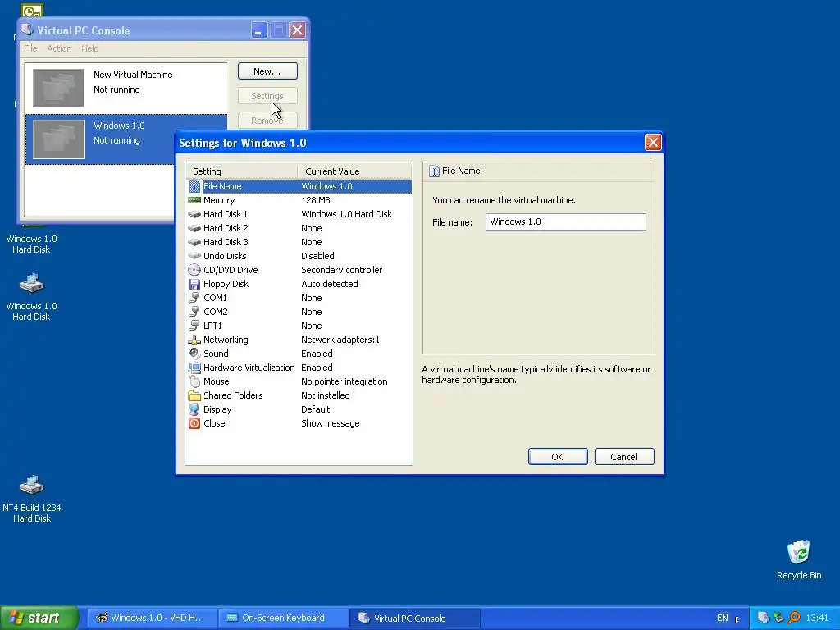Viewport: 840px width, 630px height.
Task: Click the Show message value
Action: (330, 423)
